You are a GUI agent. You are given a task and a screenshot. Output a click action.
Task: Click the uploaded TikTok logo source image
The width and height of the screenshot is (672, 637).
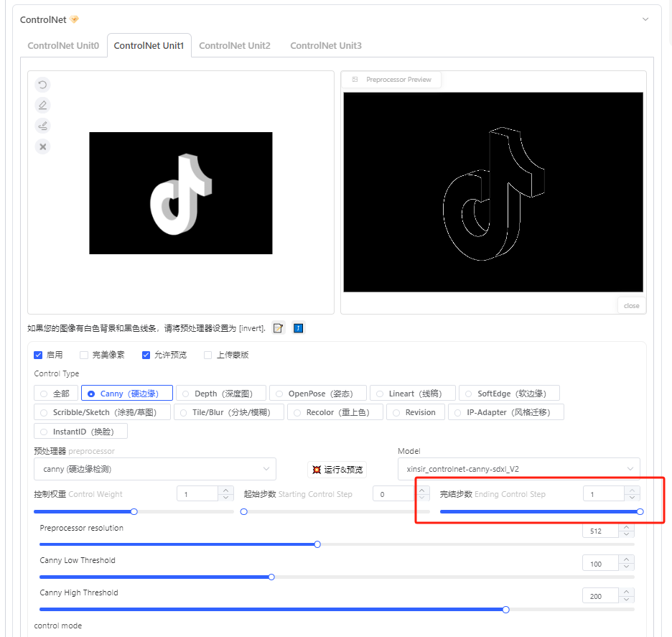[x=180, y=193]
